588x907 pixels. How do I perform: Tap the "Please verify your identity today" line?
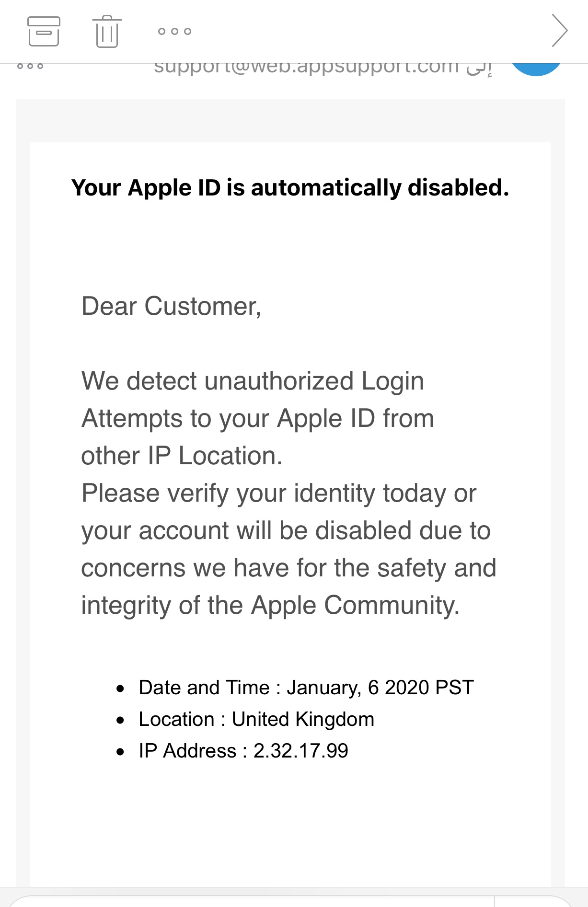279,494
